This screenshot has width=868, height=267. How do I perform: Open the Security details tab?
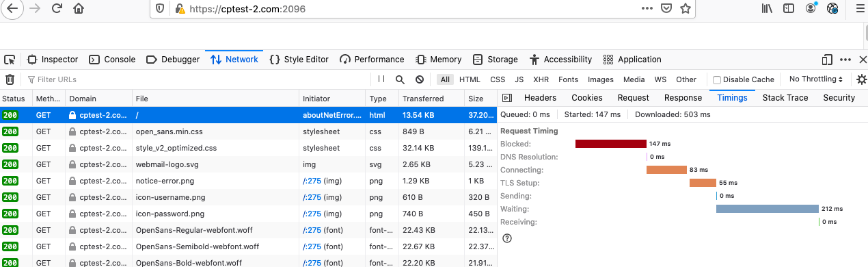point(839,98)
